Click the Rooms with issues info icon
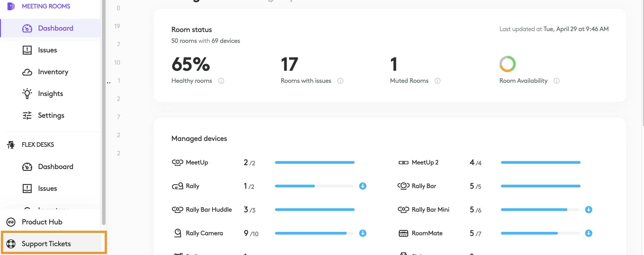Image resolution: width=644 pixels, height=255 pixels. pos(340,81)
